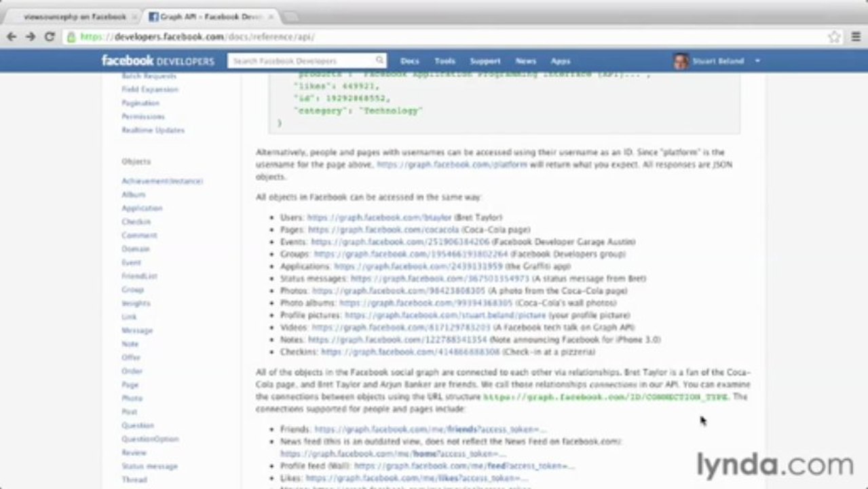Open the Question object link
Image resolution: width=868 pixels, height=489 pixels.
click(138, 426)
